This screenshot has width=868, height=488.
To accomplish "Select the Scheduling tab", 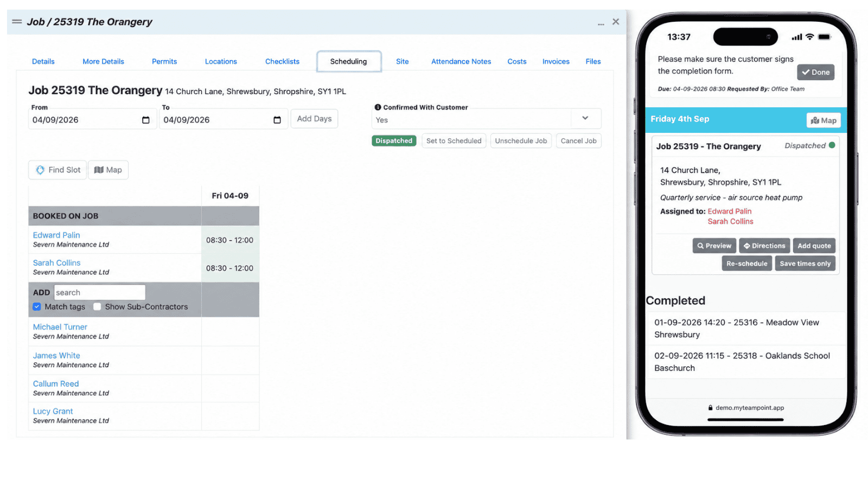I will tap(349, 62).
